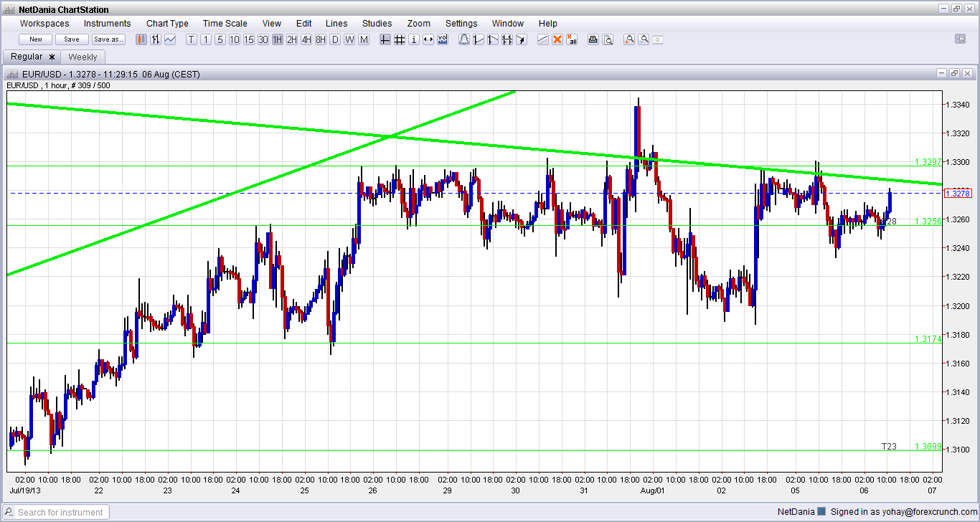Click the alert bell icon

pos(464,39)
